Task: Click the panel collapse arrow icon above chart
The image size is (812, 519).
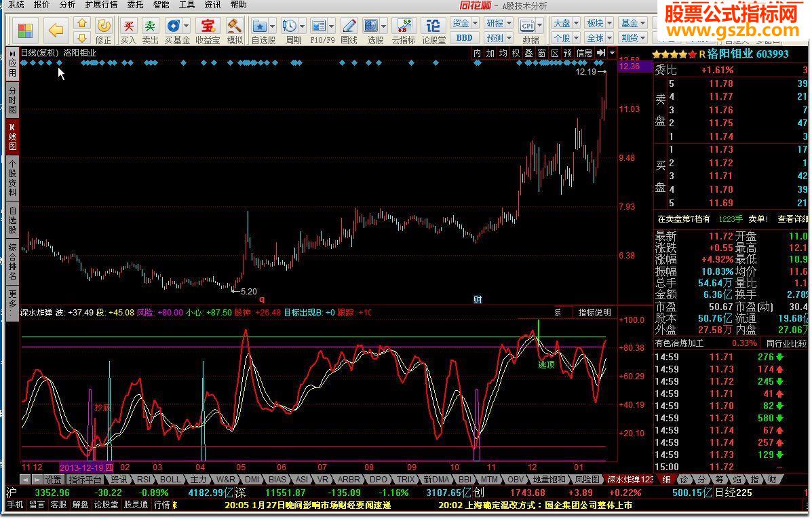Action: pos(601,53)
